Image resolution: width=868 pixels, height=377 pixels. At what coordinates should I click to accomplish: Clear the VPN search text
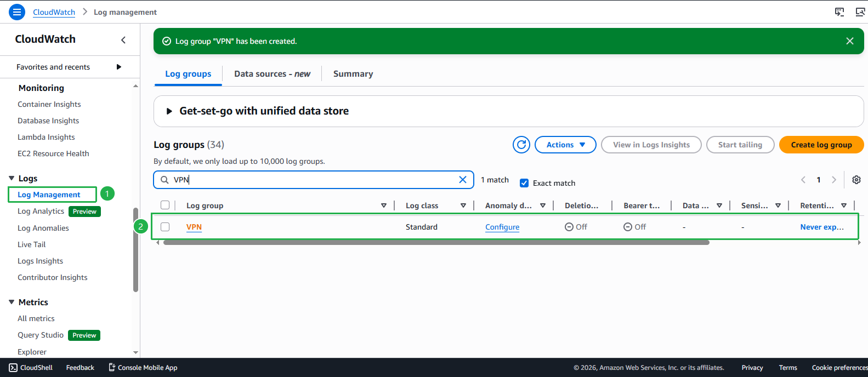(463, 180)
